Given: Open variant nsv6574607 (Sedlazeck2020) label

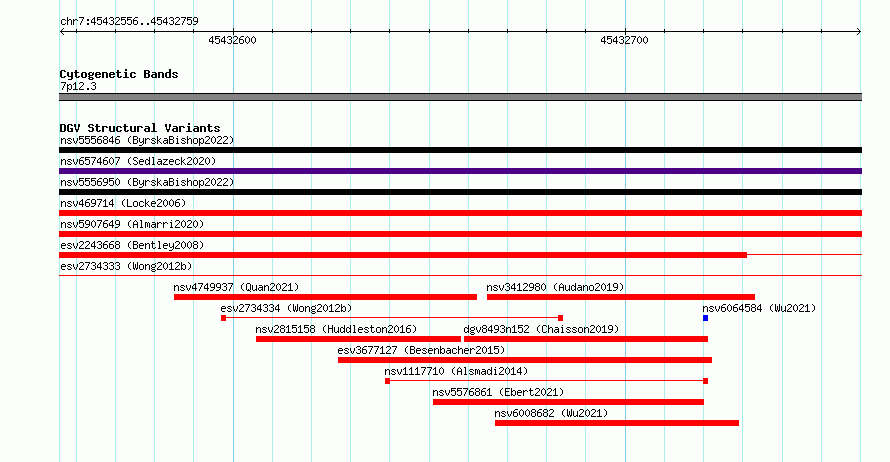Looking at the screenshot, I should coord(138,161).
